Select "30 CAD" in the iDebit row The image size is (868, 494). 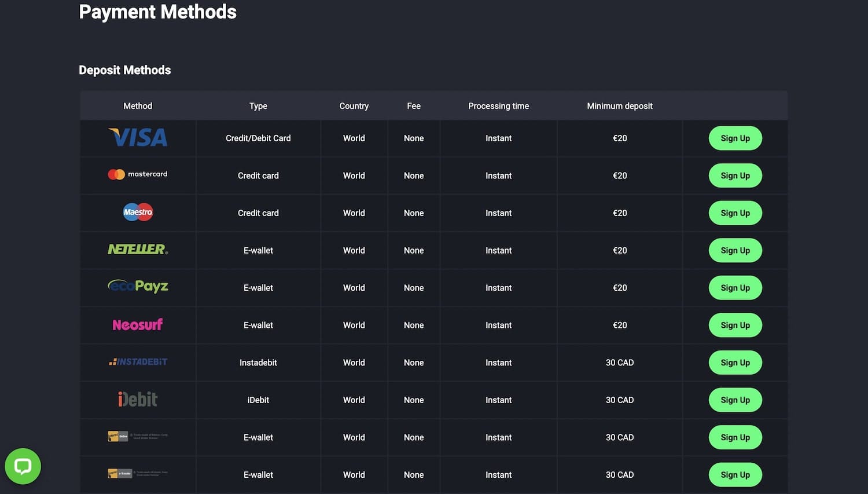click(x=620, y=400)
